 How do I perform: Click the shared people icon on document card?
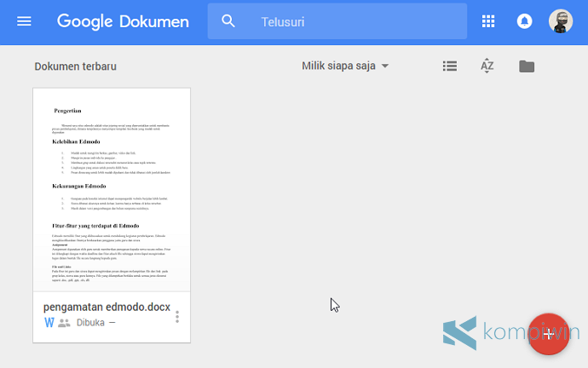[x=64, y=323]
